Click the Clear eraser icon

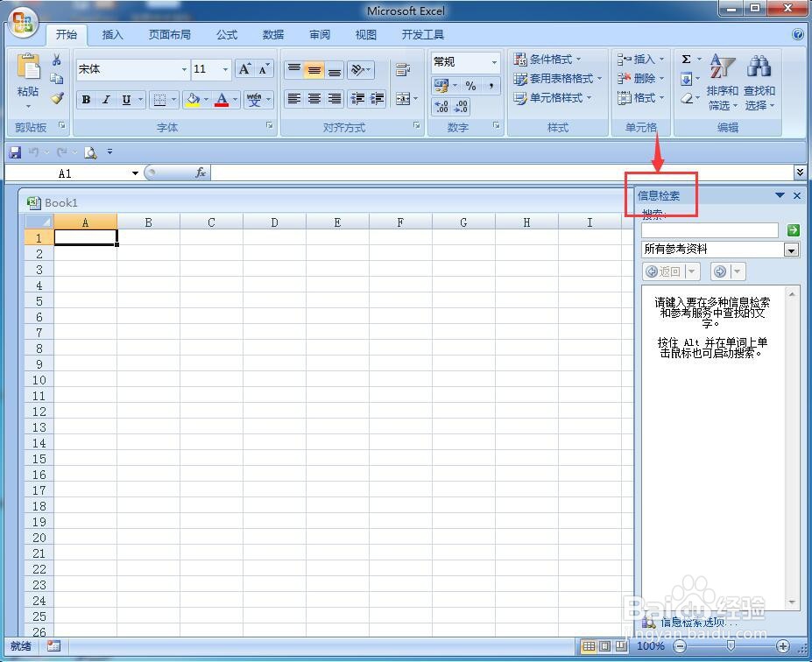pyautogui.click(x=687, y=98)
